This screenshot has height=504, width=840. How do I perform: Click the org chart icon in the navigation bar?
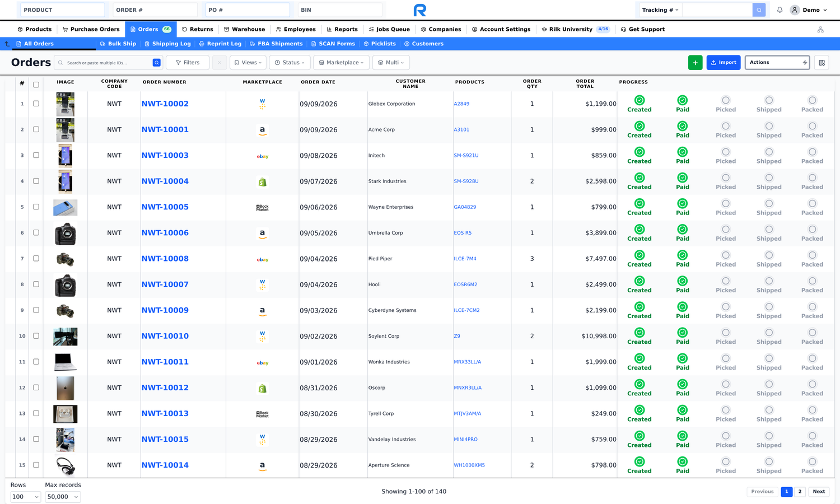[x=820, y=30]
